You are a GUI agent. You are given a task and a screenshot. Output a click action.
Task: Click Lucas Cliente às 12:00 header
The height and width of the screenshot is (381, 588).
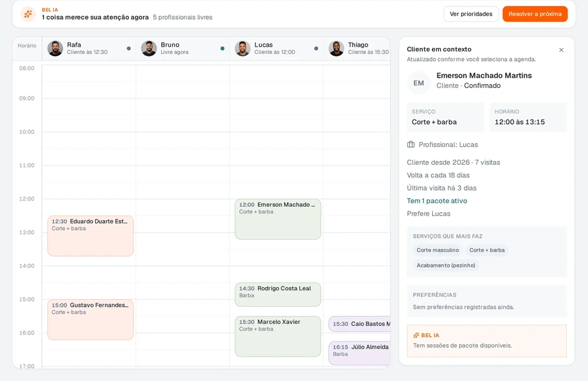click(x=276, y=49)
